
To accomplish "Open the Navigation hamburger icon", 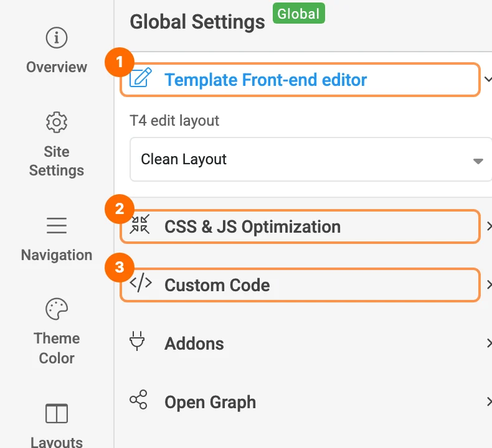I will (x=57, y=225).
